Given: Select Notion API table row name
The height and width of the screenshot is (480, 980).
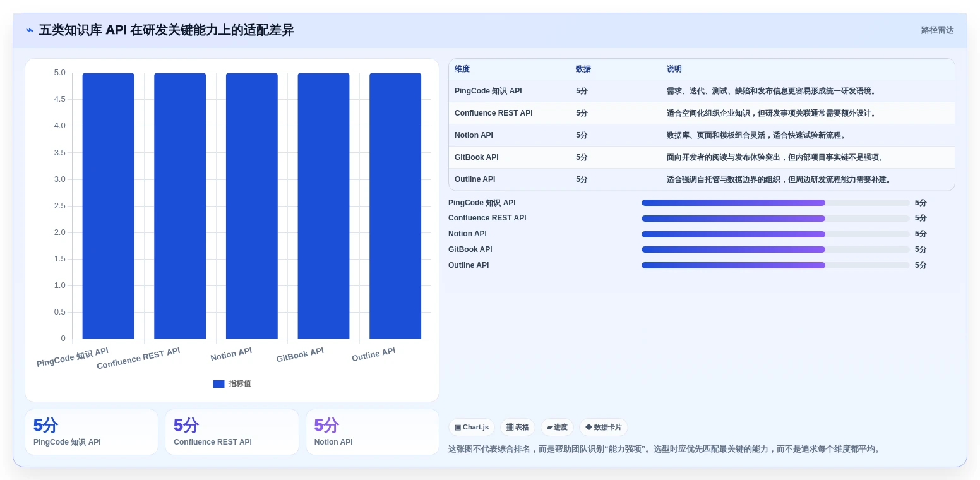Looking at the screenshot, I should point(474,135).
